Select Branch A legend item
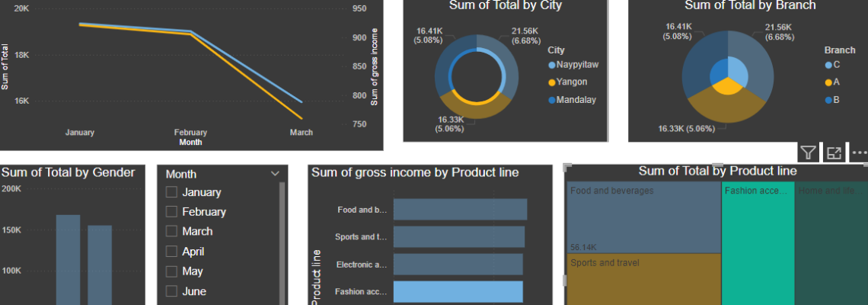Image resolution: width=868 pixels, height=305 pixels. click(832, 82)
